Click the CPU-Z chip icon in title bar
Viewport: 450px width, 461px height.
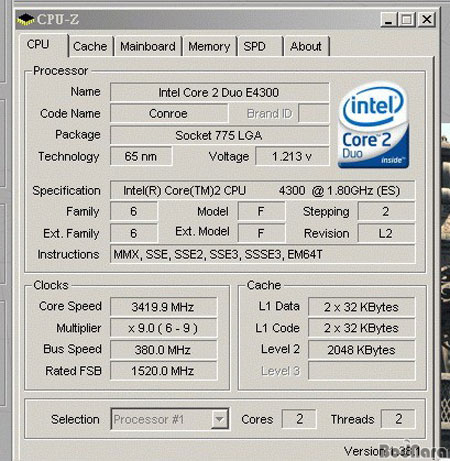coord(26,19)
